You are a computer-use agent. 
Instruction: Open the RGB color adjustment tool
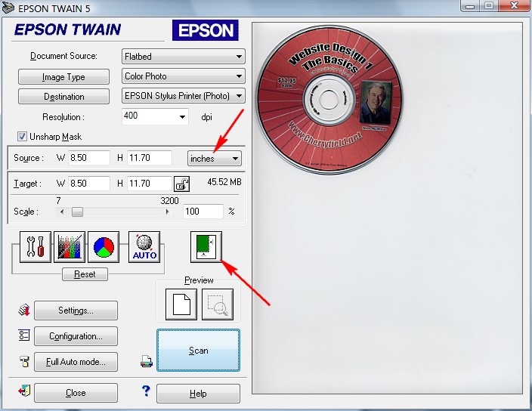[x=104, y=247]
